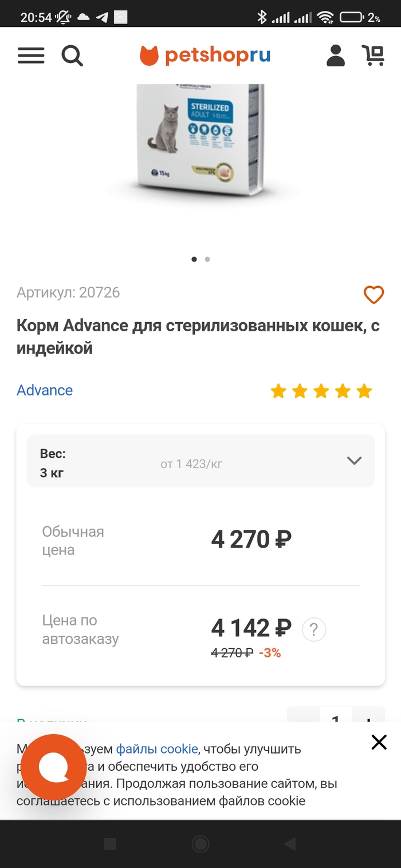Go to the petshop.ru logo home
The height and width of the screenshot is (868, 401).
pos(205,56)
